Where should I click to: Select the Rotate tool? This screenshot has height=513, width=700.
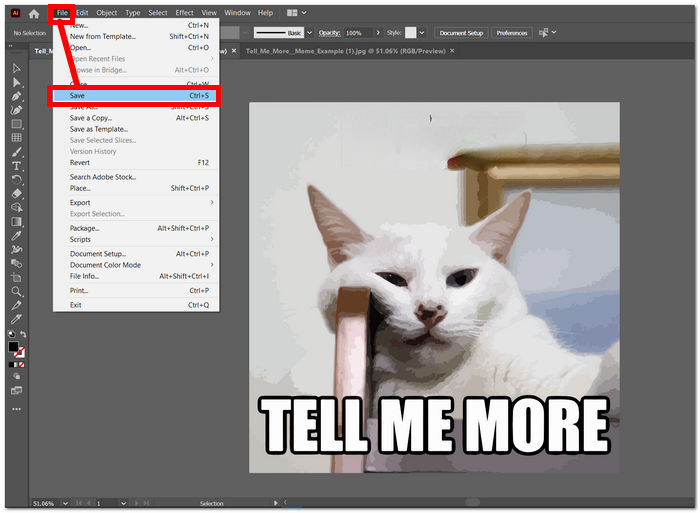17,179
